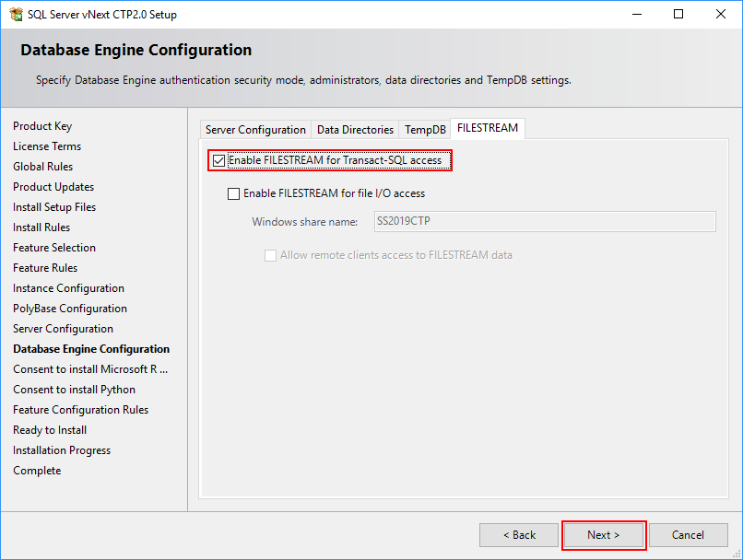Click the Next button
The width and height of the screenshot is (743, 560).
[603, 534]
